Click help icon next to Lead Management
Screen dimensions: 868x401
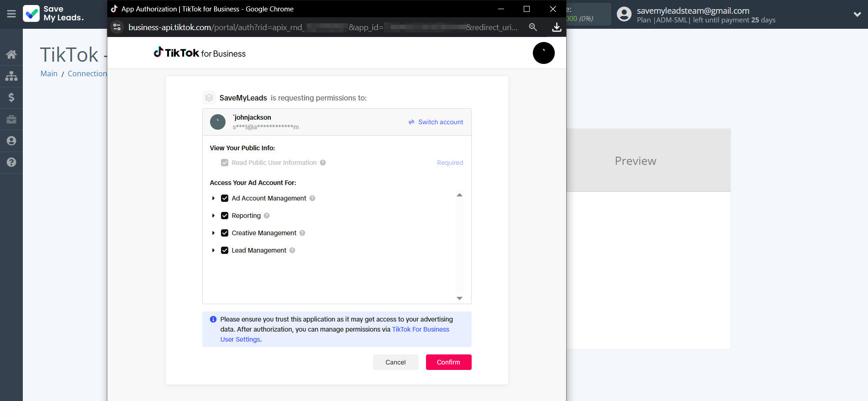[292, 250]
